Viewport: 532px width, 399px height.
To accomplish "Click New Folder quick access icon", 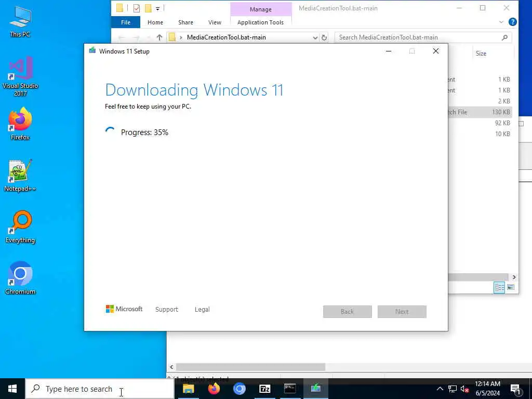I will (148, 8).
